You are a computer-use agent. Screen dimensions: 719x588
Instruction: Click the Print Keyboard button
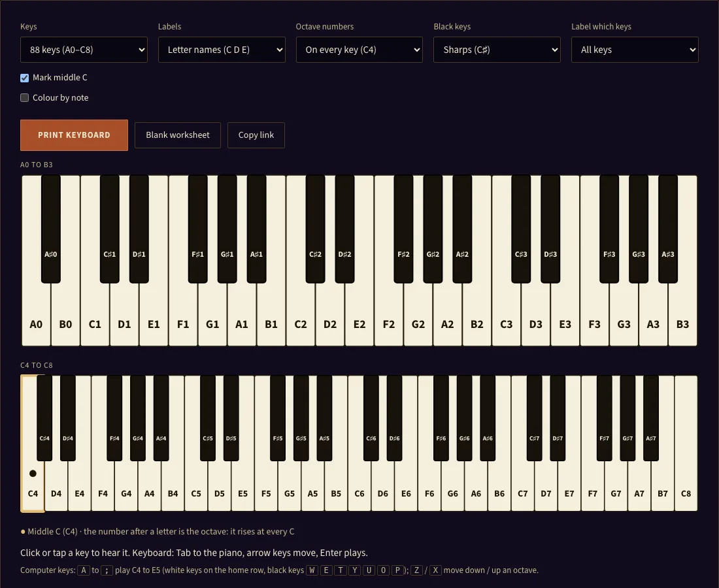coord(74,135)
